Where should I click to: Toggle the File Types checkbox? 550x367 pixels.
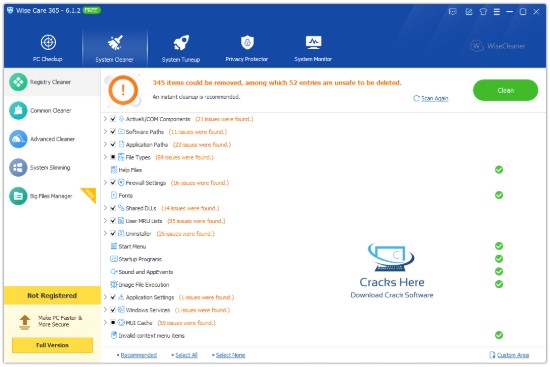click(x=113, y=157)
